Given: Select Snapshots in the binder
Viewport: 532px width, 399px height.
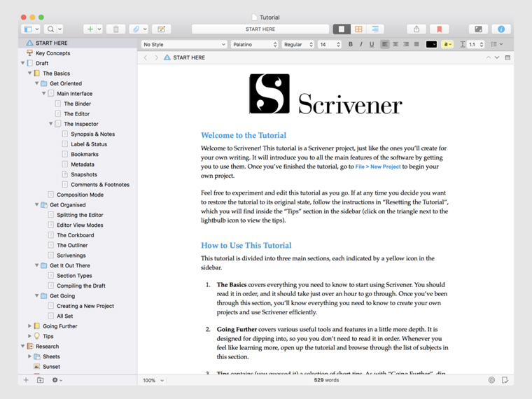Looking at the screenshot, I should (84, 174).
